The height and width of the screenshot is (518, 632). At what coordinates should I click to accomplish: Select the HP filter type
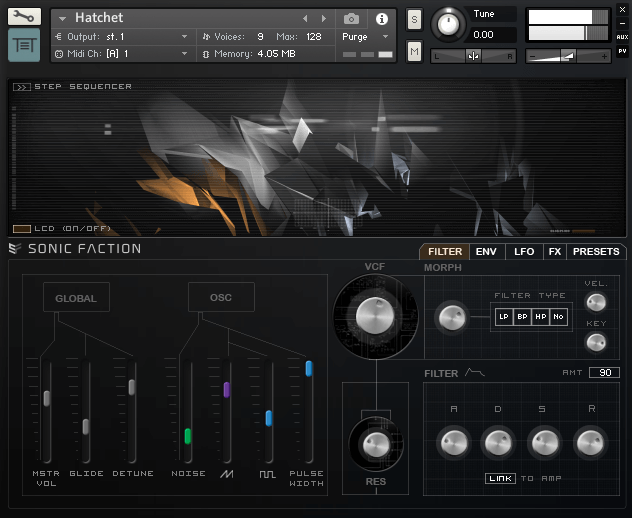click(541, 316)
